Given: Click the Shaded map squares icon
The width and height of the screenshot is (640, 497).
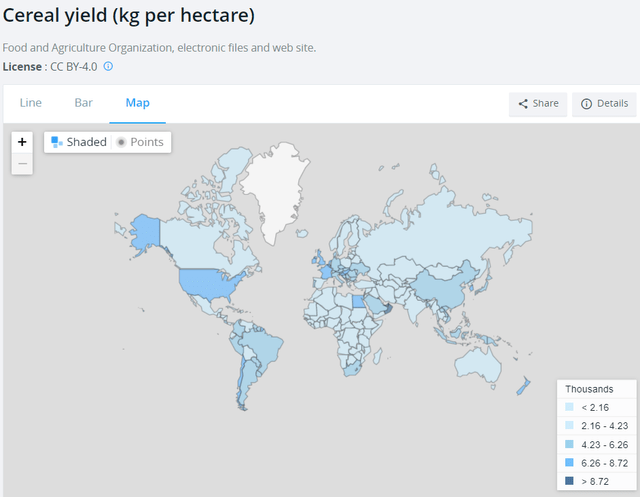Looking at the screenshot, I should pos(57,142).
